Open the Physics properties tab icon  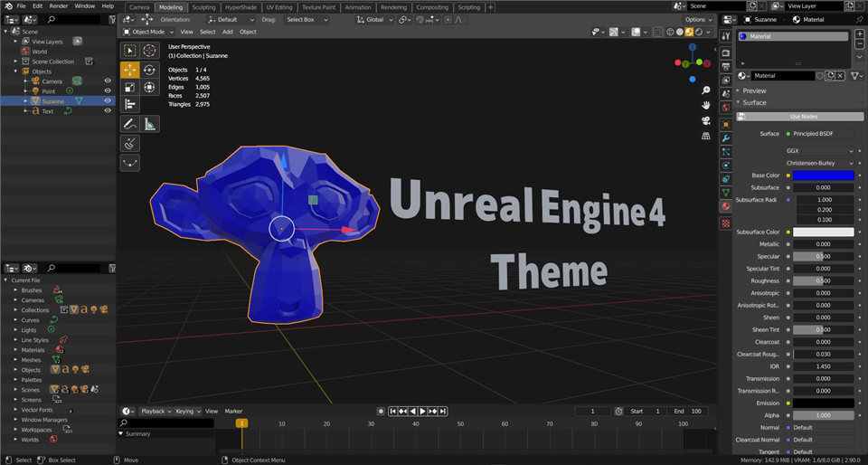[726, 166]
